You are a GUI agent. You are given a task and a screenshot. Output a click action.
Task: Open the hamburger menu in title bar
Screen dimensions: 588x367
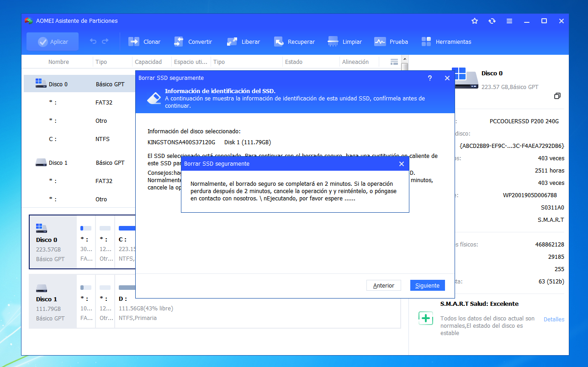[x=509, y=21]
